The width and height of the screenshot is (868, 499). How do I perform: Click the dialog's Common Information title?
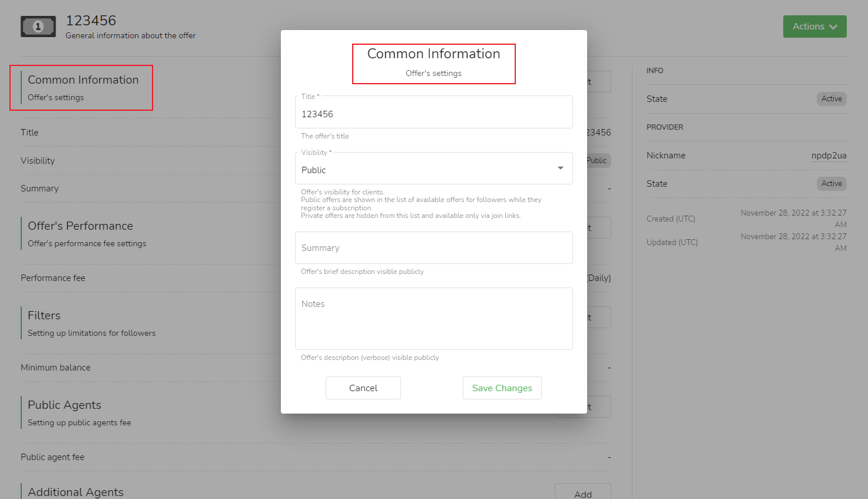pos(433,54)
